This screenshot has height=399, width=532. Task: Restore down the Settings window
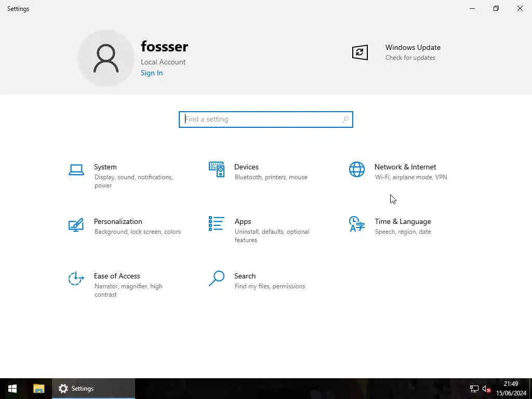tap(496, 8)
